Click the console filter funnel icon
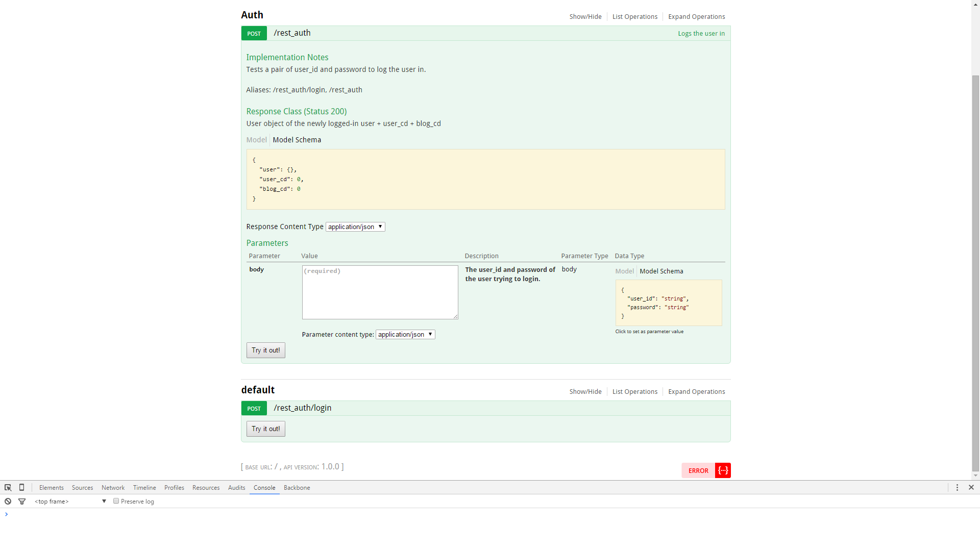 coord(22,502)
